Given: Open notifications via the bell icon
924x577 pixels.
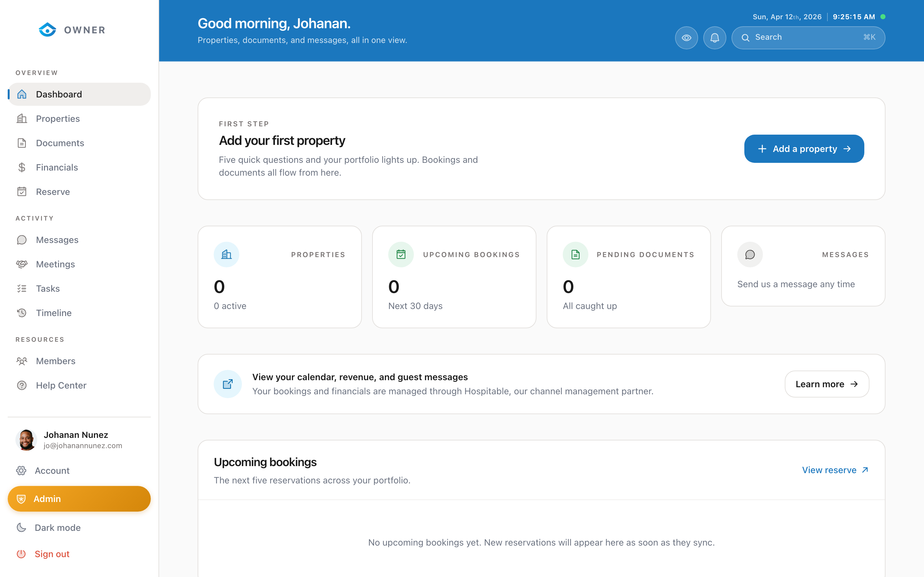Looking at the screenshot, I should [714, 38].
